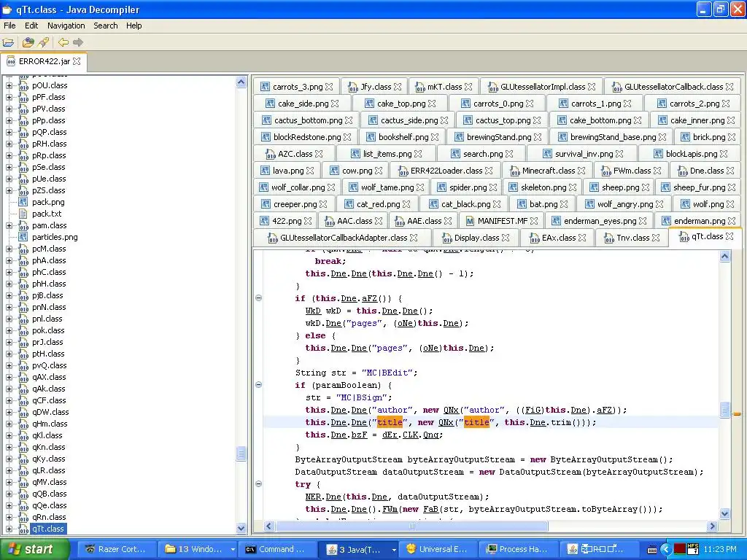Follow the WkD type link in code

[x=313, y=311]
